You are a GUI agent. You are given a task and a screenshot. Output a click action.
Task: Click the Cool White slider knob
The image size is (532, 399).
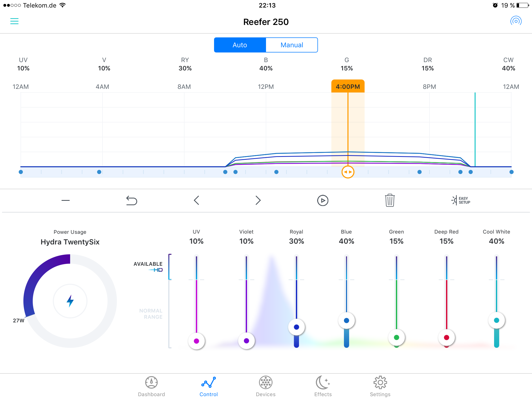(x=496, y=320)
